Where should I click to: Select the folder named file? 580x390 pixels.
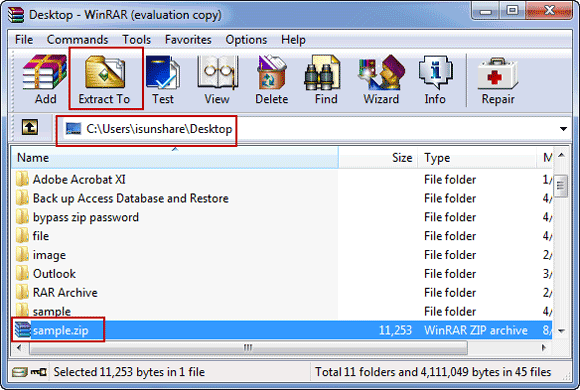pyautogui.click(x=41, y=236)
